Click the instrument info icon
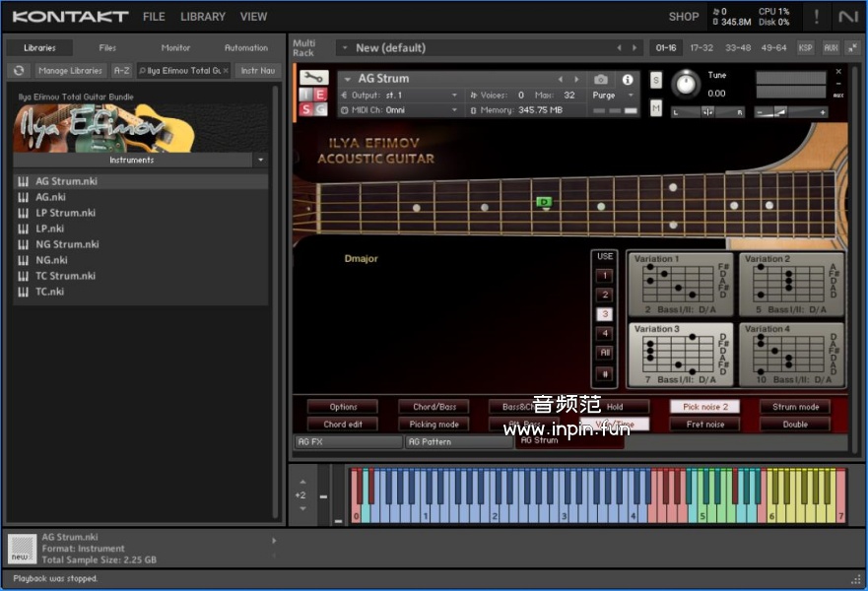The image size is (868, 591). pyautogui.click(x=627, y=79)
